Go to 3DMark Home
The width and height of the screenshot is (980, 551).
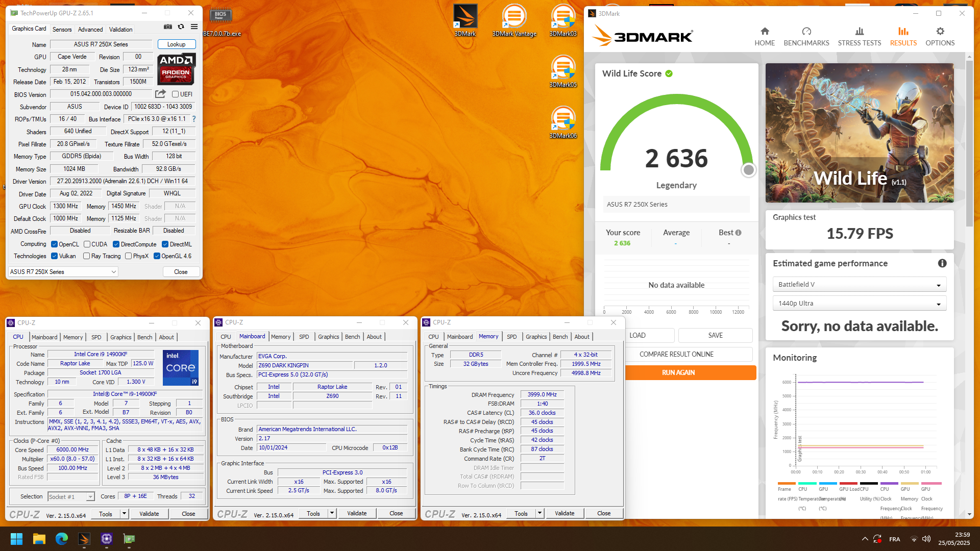[765, 37]
